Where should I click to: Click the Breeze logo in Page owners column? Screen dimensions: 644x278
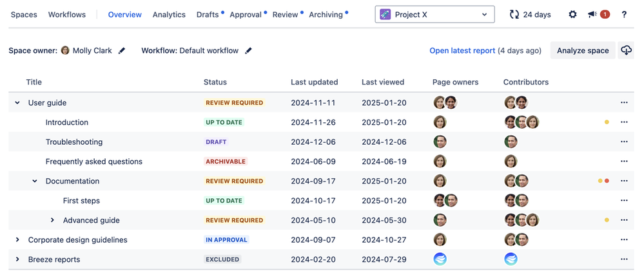pos(440,259)
